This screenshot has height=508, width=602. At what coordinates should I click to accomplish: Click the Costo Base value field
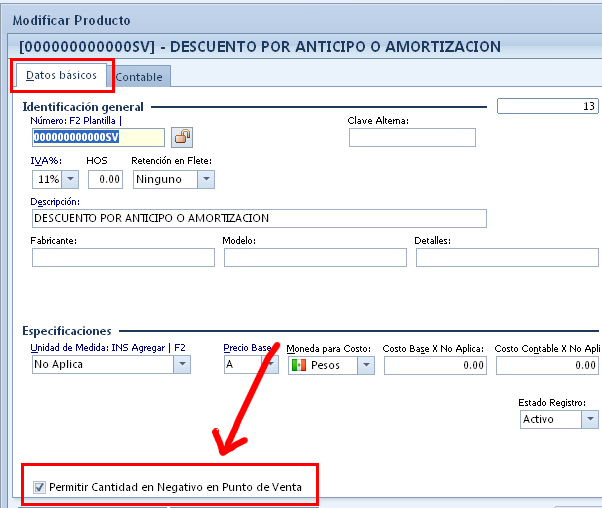point(435,365)
